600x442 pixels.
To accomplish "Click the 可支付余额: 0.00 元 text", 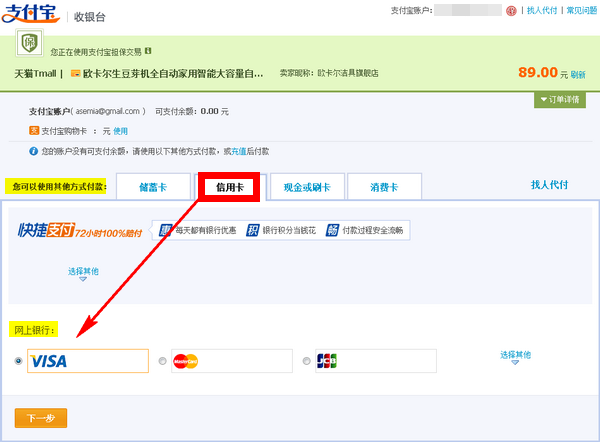I will [x=192, y=111].
